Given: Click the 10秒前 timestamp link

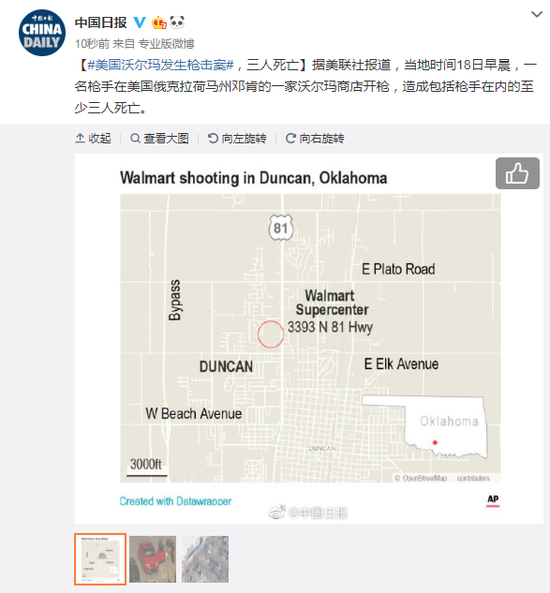Looking at the screenshot, I should pyautogui.click(x=92, y=44).
